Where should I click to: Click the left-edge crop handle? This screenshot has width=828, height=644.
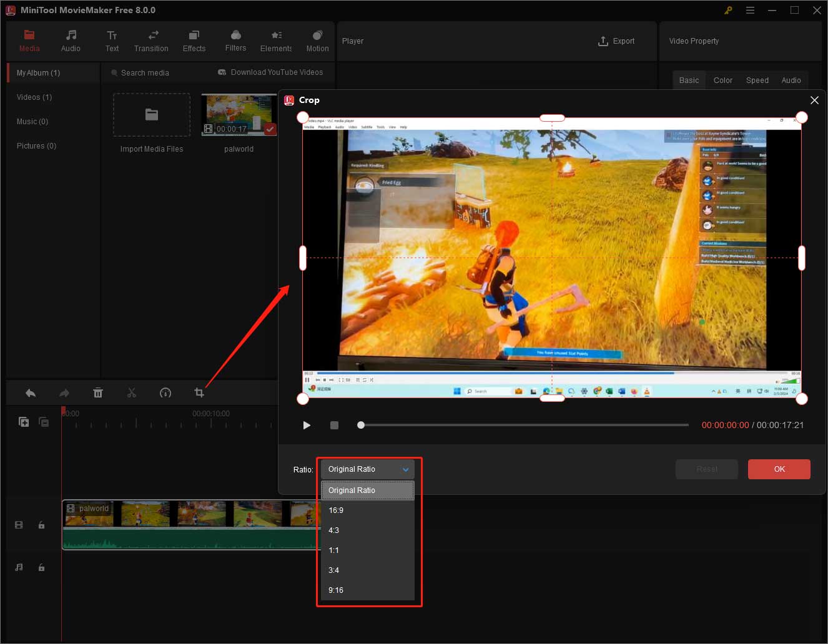point(303,258)
